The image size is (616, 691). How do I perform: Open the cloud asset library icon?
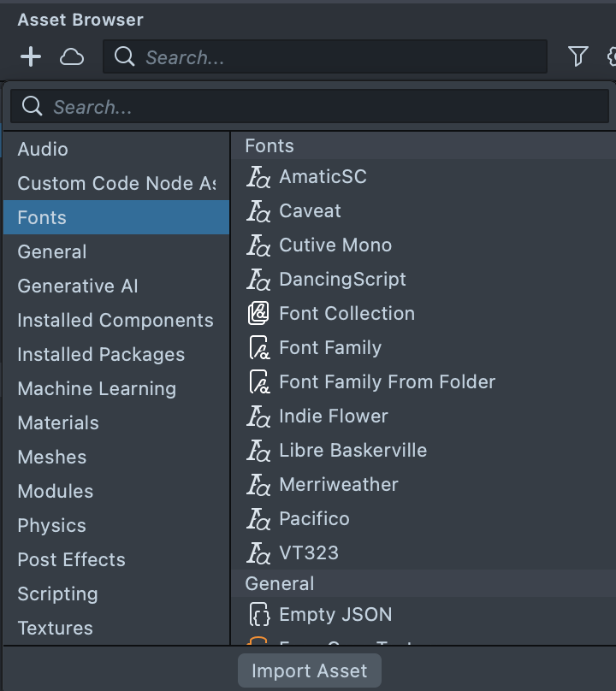[x=72, y=57]
